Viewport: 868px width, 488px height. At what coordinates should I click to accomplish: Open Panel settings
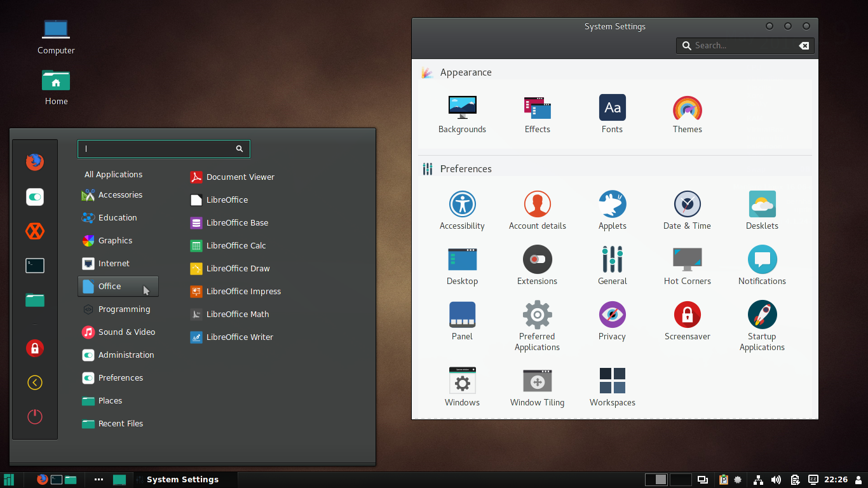pos(462,322)
